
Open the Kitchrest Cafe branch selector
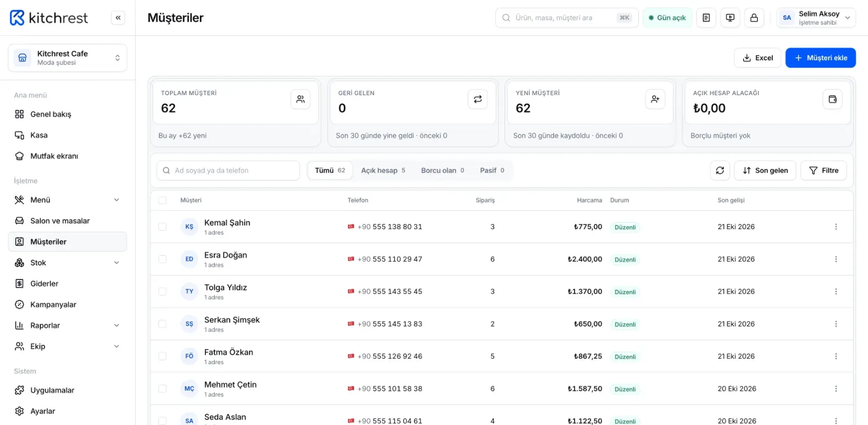[68, 58]
